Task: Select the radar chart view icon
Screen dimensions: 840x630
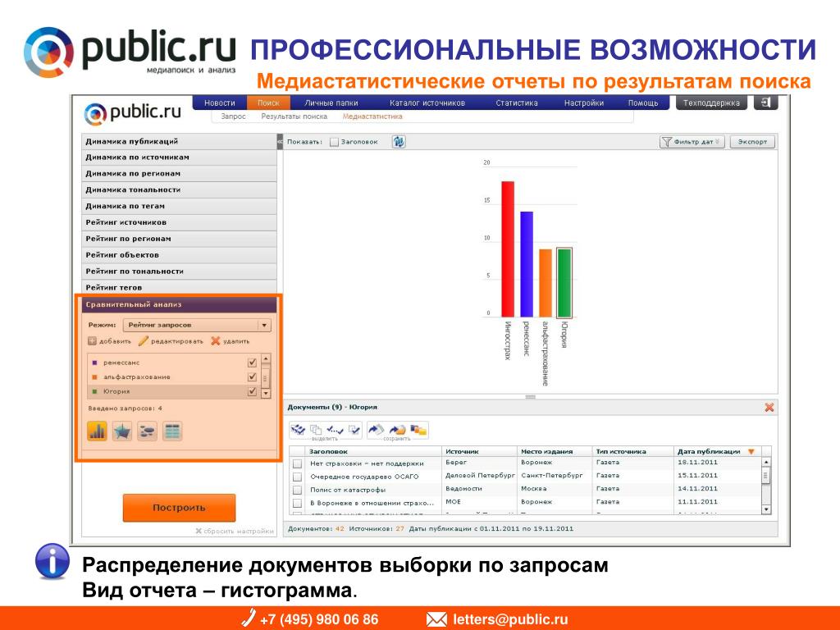Action: tap(122, 431)
